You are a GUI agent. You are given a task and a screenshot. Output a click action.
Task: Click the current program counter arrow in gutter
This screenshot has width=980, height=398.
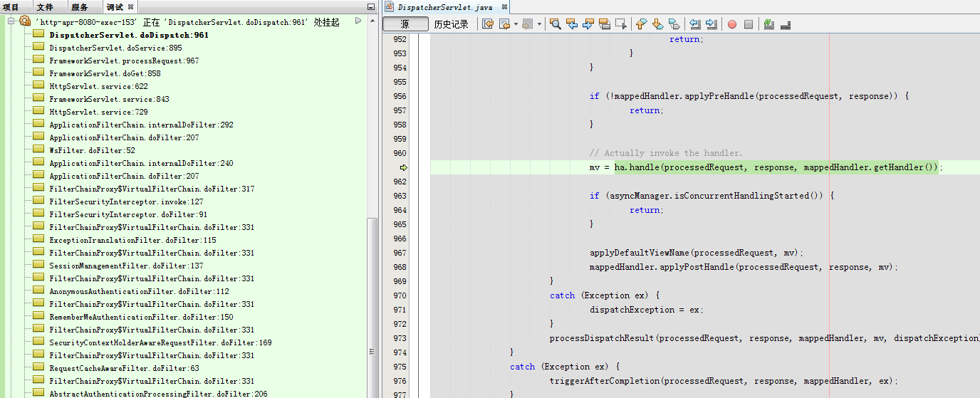403,167
